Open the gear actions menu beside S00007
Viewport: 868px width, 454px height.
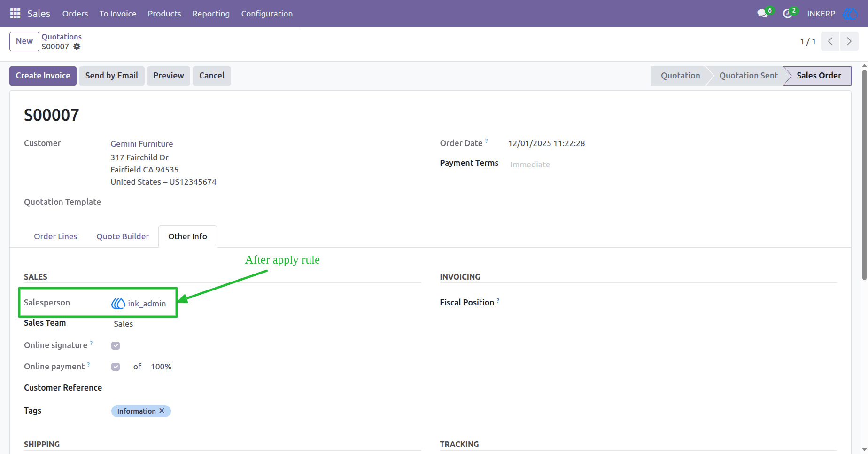click(77, 47)
